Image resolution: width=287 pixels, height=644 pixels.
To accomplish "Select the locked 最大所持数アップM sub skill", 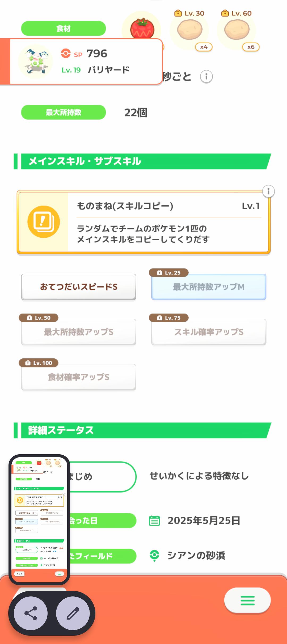I will tap(209, 287).
